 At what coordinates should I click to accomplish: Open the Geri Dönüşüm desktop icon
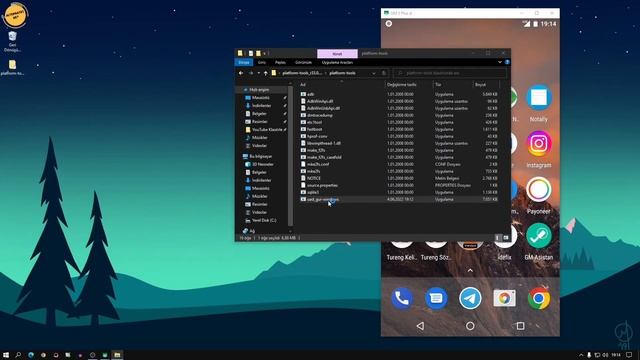[12, 42]
